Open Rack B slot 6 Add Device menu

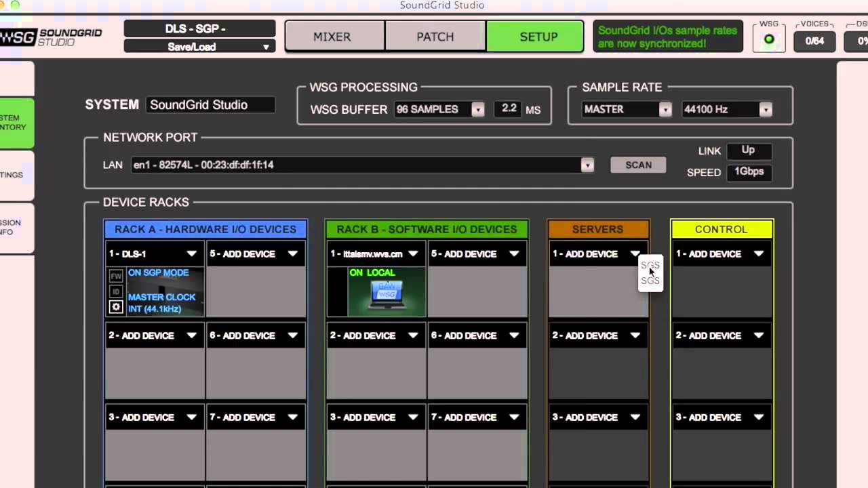[x=477, y=335]
